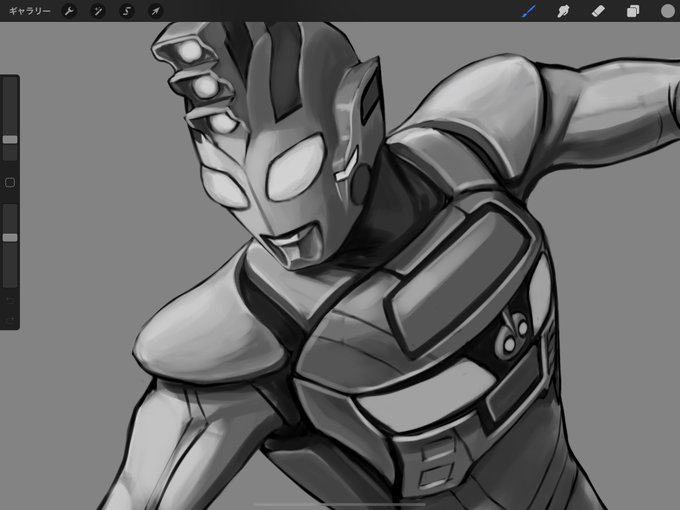This screenshot has width=680, height=510.
Task: Activate the Selection S-ribbon tool
Action: click(127, 11)
